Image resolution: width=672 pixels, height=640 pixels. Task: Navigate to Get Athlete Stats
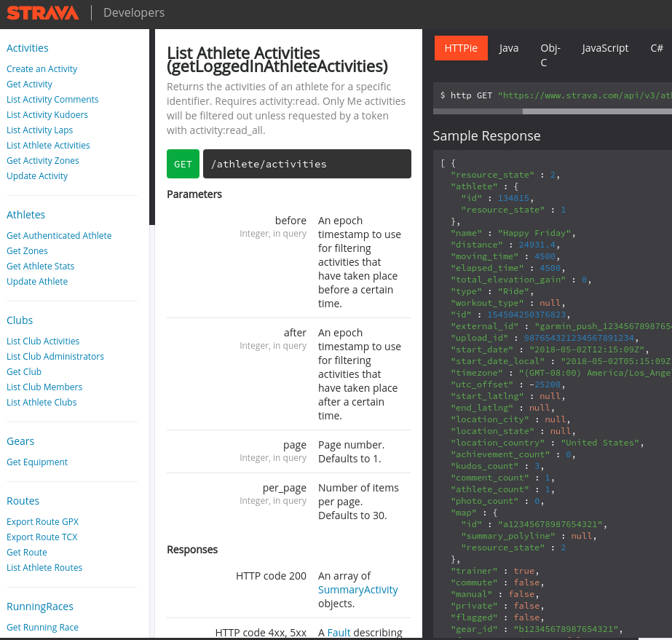click(x=40, y=266)
